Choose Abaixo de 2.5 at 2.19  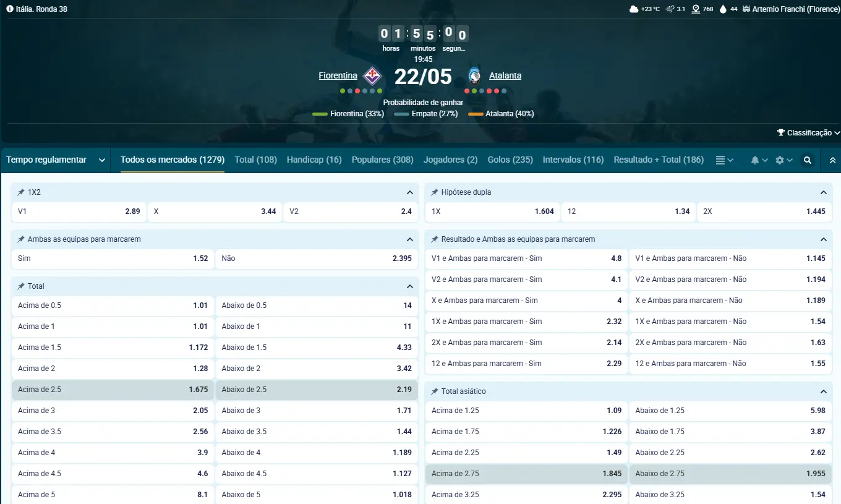coord(317,390)
